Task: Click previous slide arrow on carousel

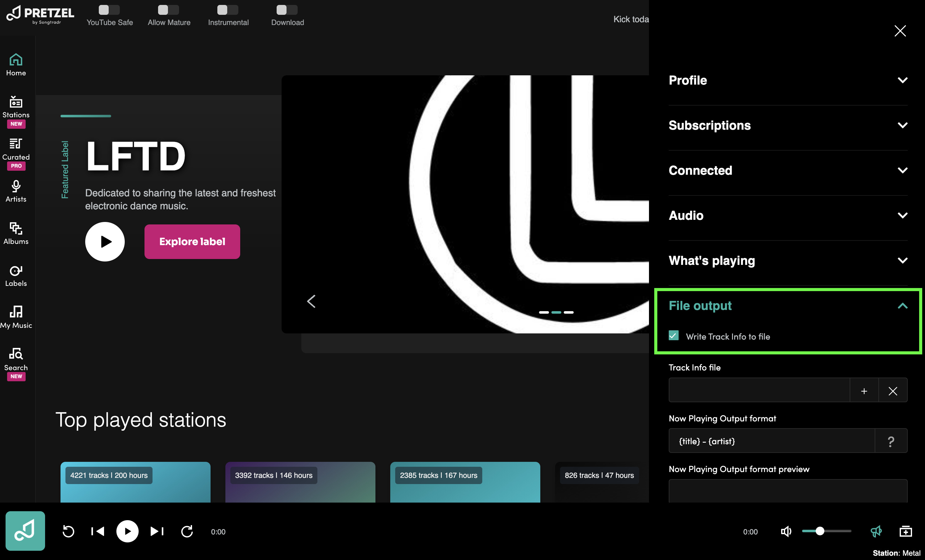Action: point(311,301)
